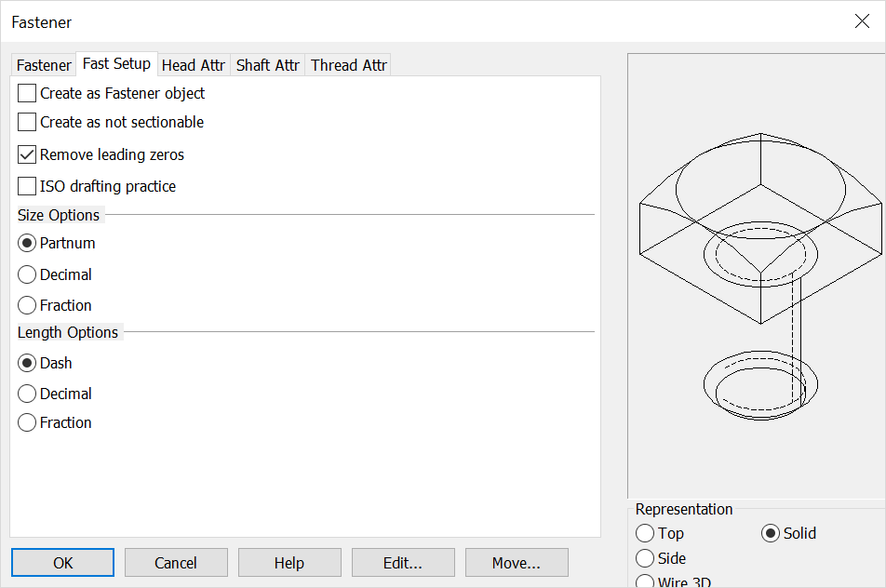Choose Decimal under Length Options
886x588 pixels.
coord(27,394)
